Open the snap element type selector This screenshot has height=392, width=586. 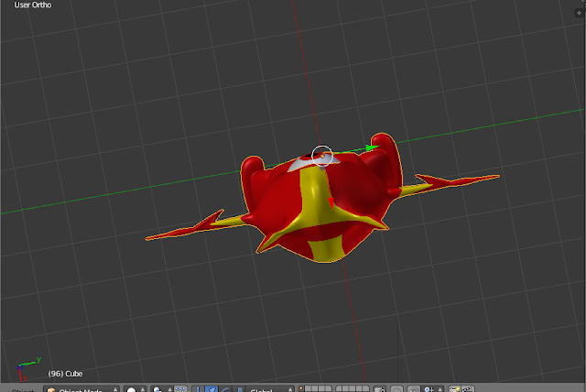[433, 390]
